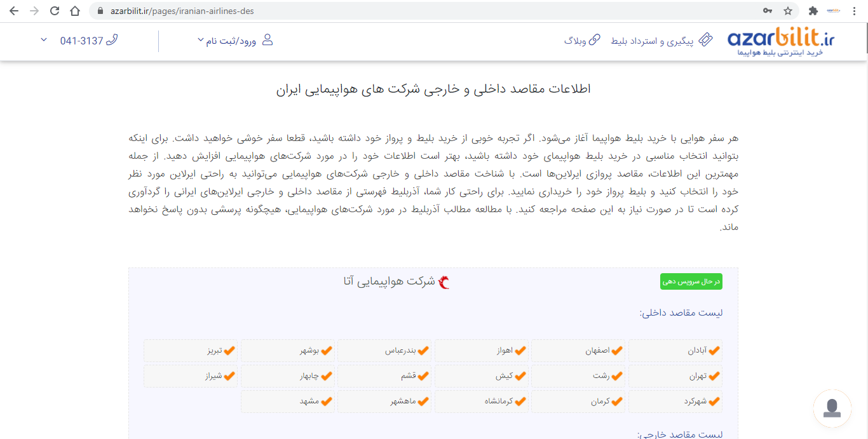868x439 pixels.
Task: Click the blog link chain icon
Action: [595, 41]
